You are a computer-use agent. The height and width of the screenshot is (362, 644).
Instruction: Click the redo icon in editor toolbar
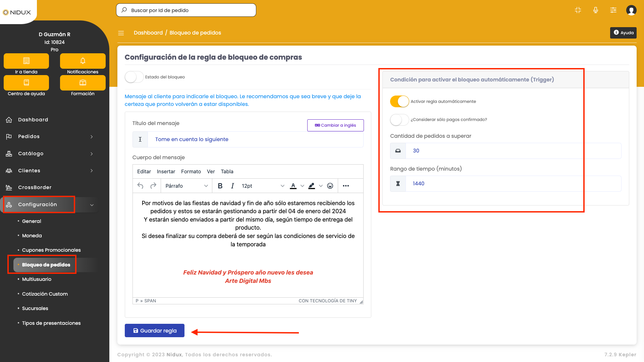153,186
